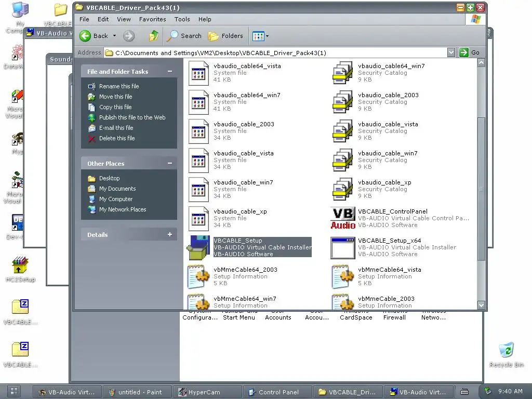Go to Desktop in Other Places
532x399 pixels.
click(x=109, y=178)
